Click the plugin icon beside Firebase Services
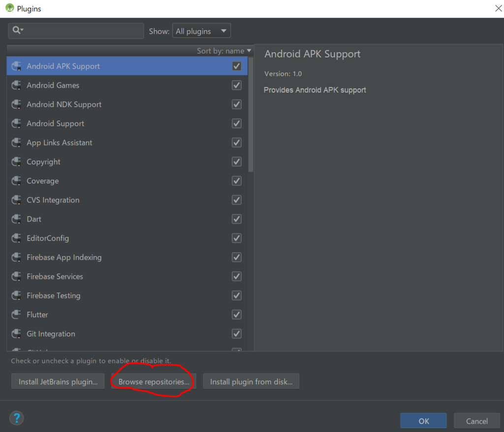Image resolution: width=504 pixels, height=432 pixels. [16, 276]
